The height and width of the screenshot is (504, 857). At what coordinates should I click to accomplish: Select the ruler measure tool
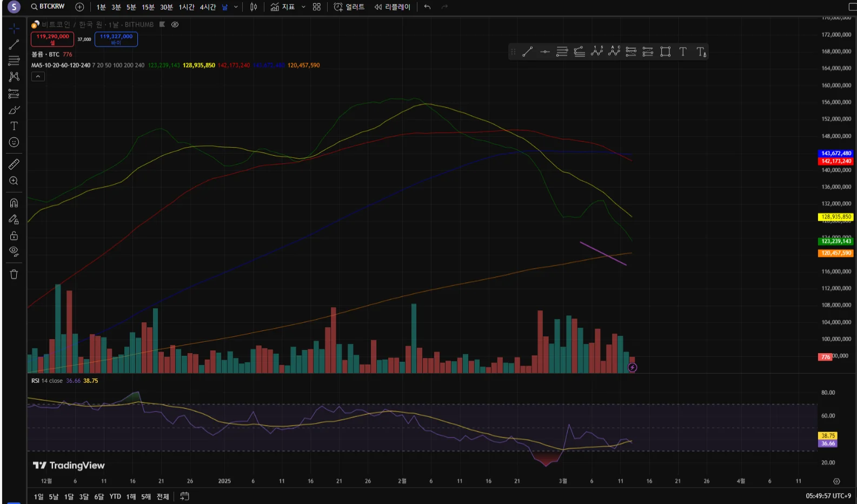click(14, 164)
